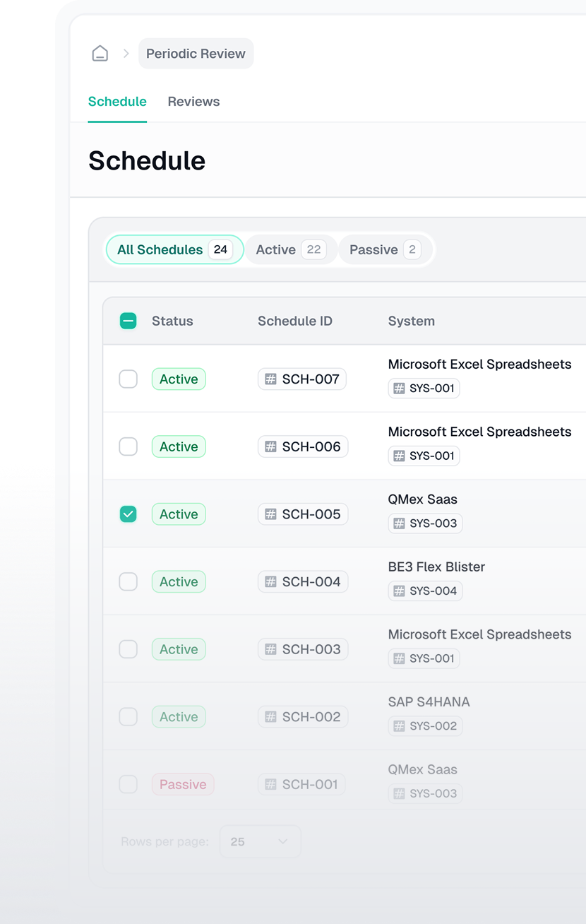586x924 pixels.
Task: Toggle the select-all checkbox in table header
Action: tap(128, 321)
